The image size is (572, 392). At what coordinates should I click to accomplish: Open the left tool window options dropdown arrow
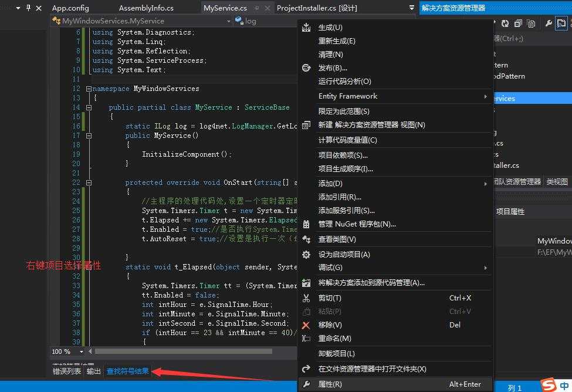18,8
